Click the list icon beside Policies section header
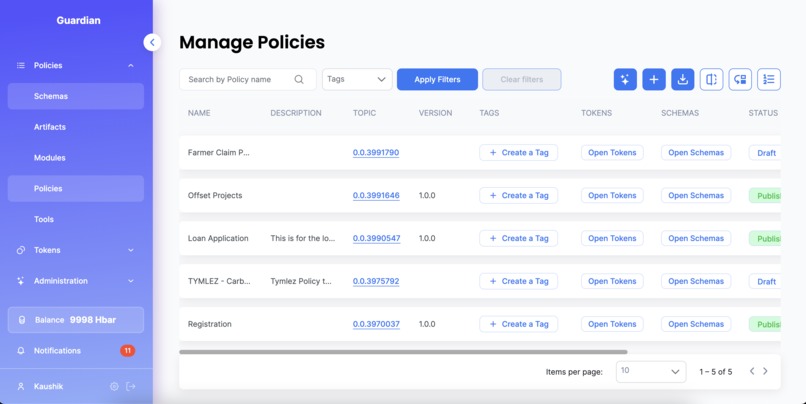 (21, 65)
